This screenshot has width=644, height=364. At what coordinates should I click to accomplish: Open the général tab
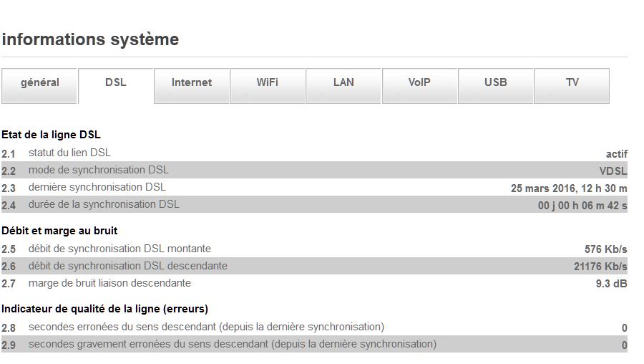[40, 83]
